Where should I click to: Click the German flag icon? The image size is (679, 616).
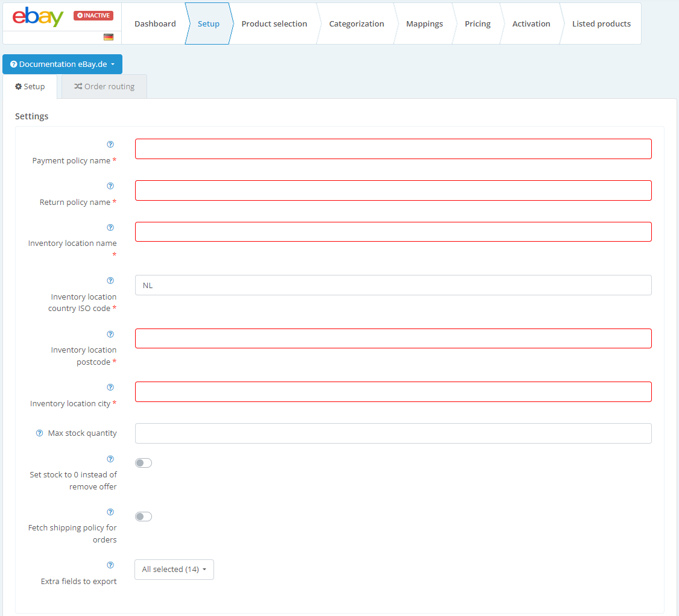[x=109, y=37]
